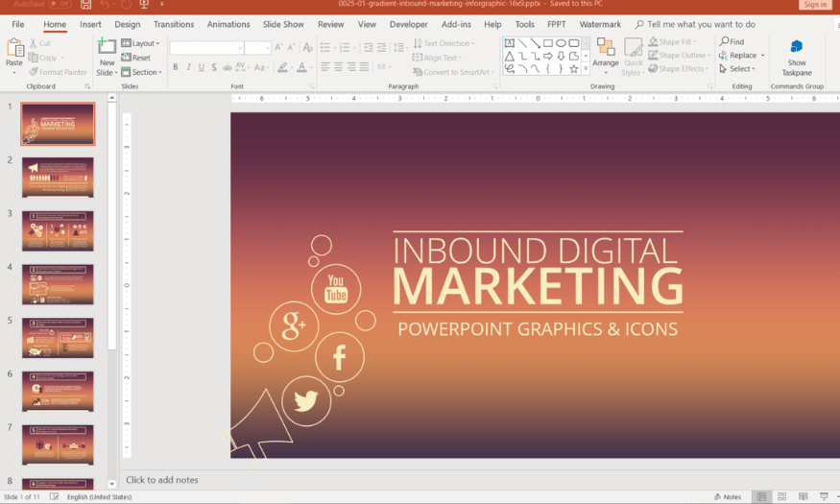840x504 pixels.
Task: Select the text box shape
Action: pyautogui.click(x=510, y=43)
